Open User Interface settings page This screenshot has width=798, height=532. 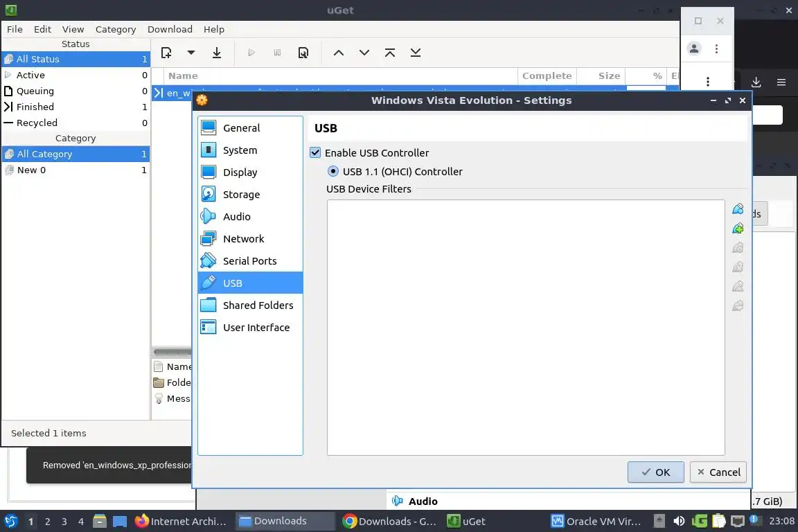click(250, 328)
